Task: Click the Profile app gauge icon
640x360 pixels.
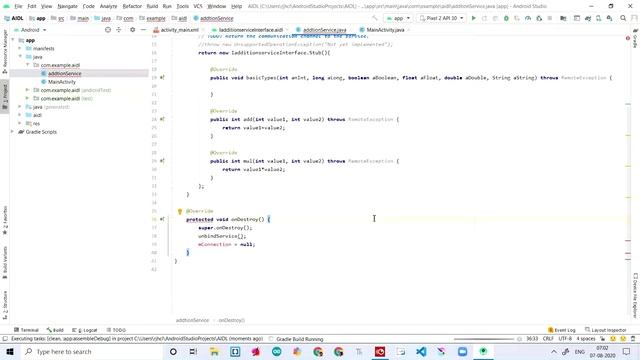Action: (x=528, y=18)
